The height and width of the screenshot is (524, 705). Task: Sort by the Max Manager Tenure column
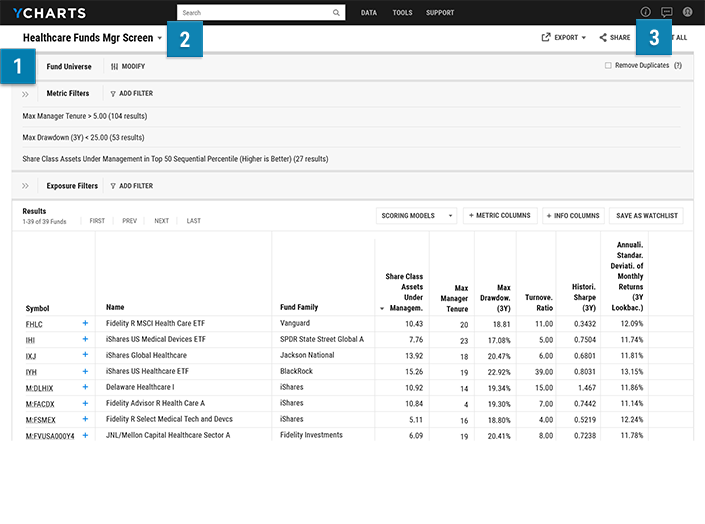(x=454, y=298)
